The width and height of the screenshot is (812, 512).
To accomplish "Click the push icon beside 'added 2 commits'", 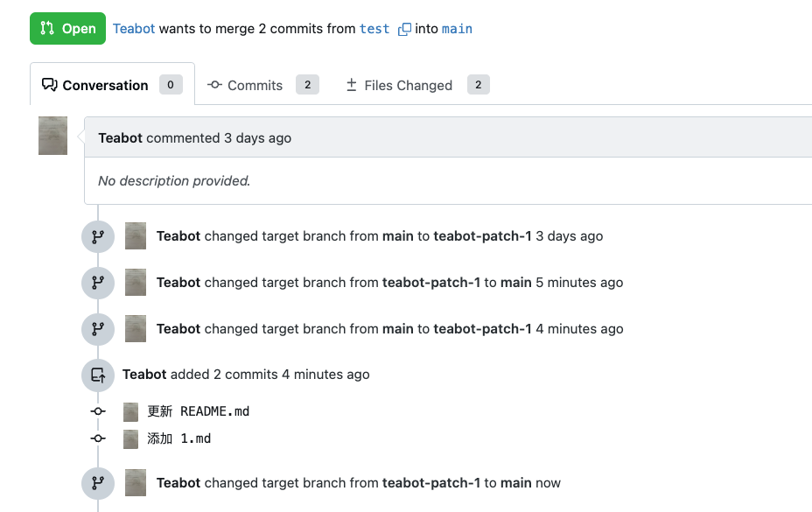I will click(98, 375).
